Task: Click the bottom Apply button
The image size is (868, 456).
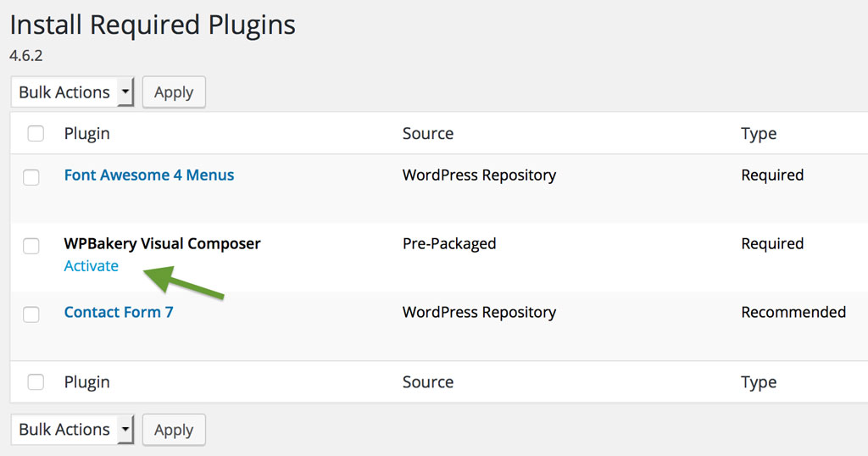Action: point(174,430)
